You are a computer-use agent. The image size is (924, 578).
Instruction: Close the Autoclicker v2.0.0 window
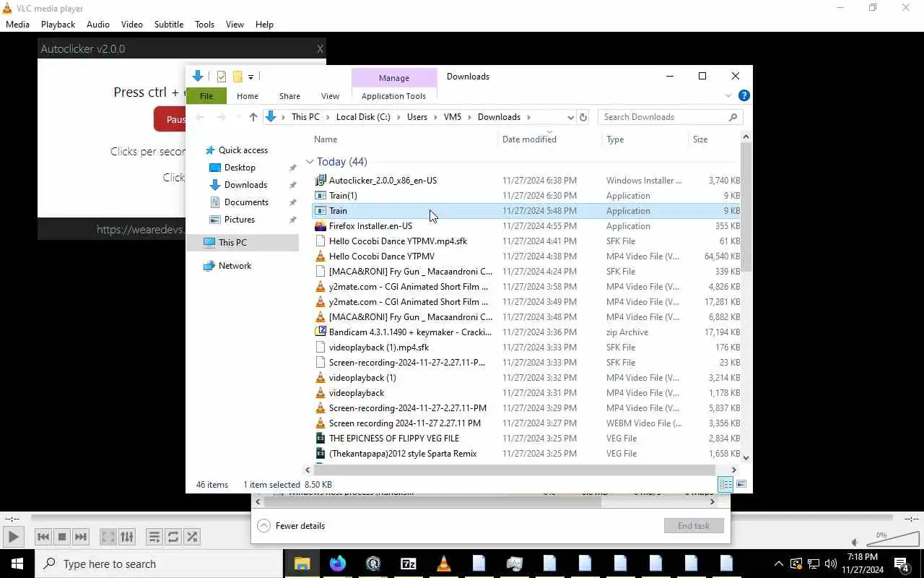pyautogui.click(x=320, y=49)
